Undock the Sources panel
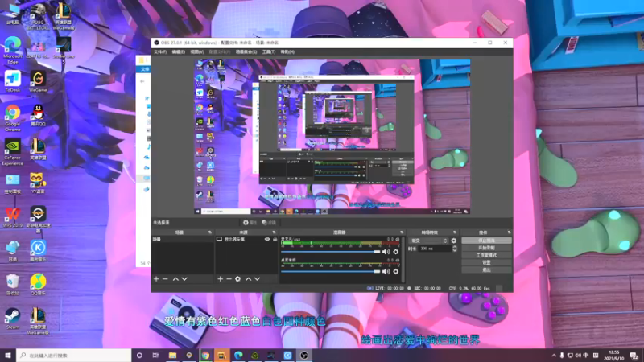Screen dimensions: 644x362 274,232
